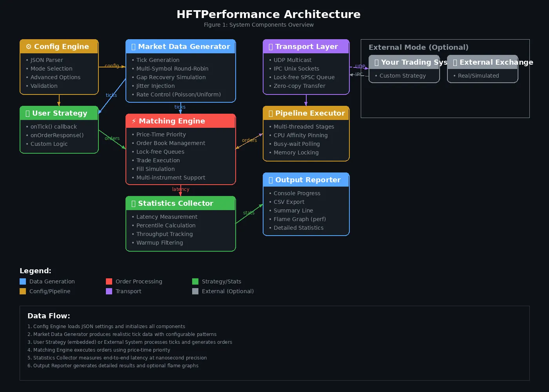Click the icon before Transport Layer title
Image resolution: width=549 pixels, height=392 pixels.
tap(271, 47)
